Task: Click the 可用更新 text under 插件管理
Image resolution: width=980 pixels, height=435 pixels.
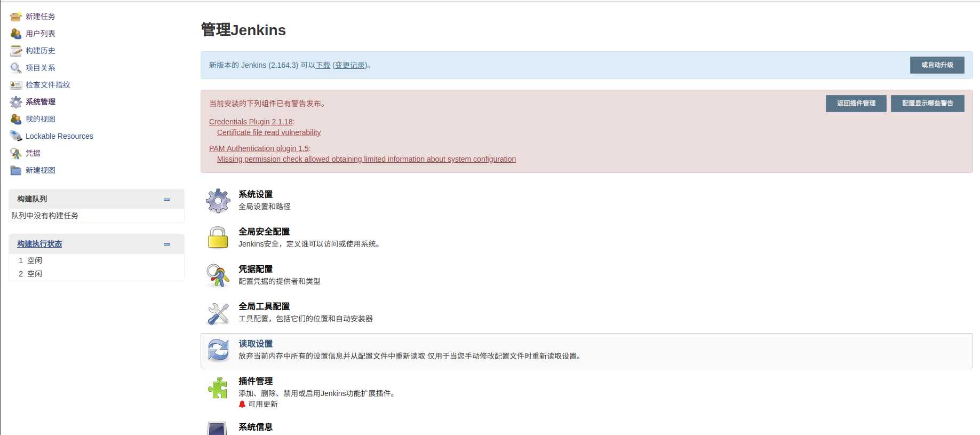Action: click(x=263, y=404)
